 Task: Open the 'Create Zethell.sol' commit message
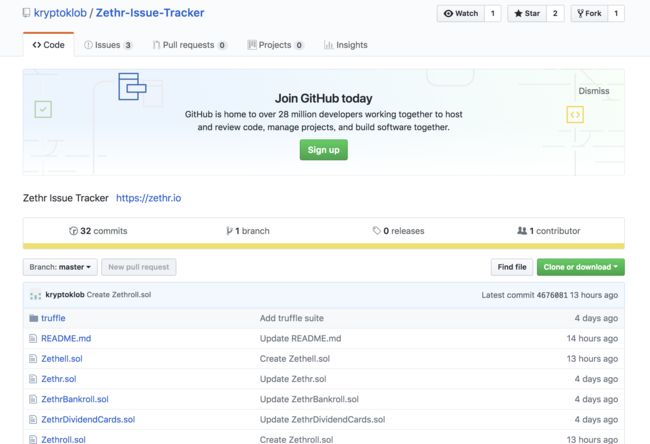[x=295, y=359]
